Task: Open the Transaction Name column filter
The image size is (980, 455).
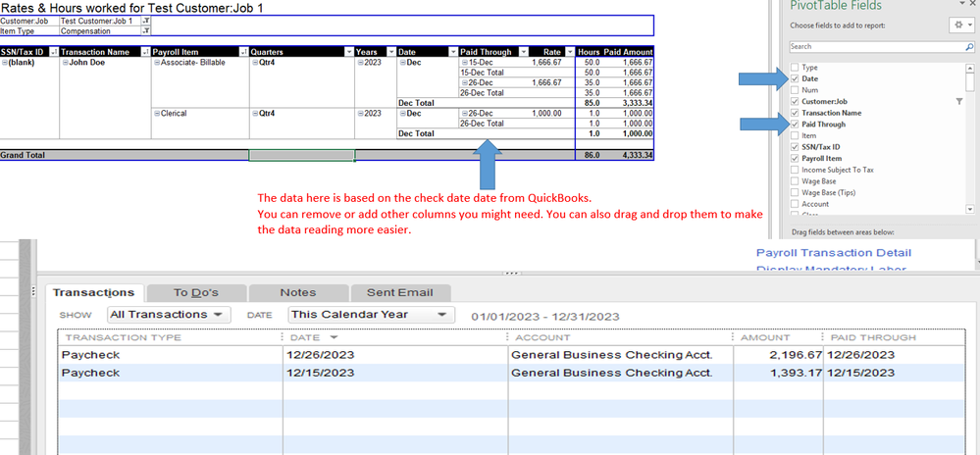Action: click(x=146, y=52)
